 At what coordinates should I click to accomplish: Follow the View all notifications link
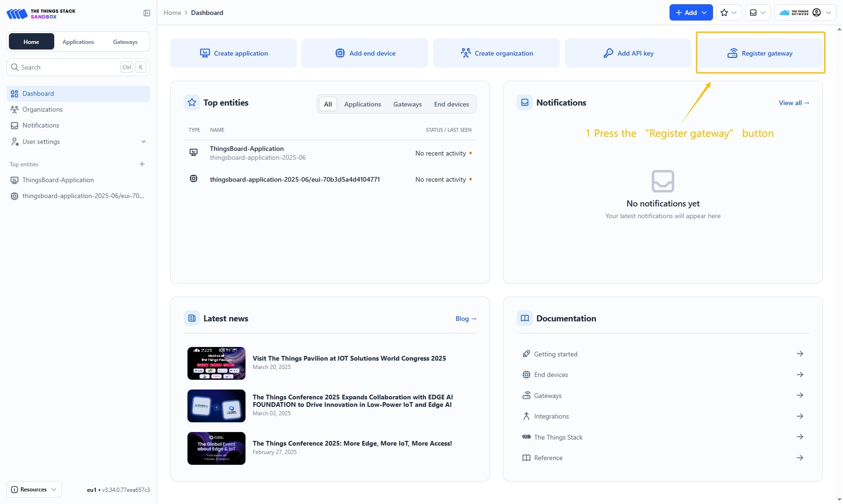tap(793, 103)
